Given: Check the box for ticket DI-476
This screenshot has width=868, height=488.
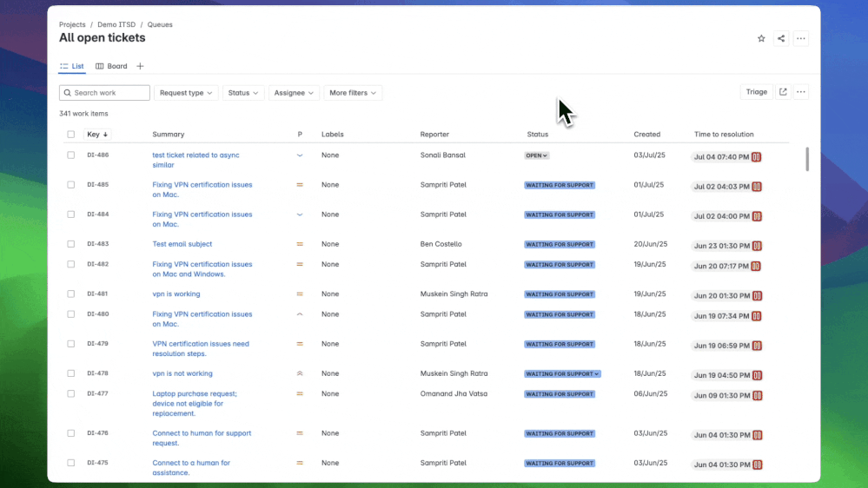Looking at the screenshot, I should (71, 433).
